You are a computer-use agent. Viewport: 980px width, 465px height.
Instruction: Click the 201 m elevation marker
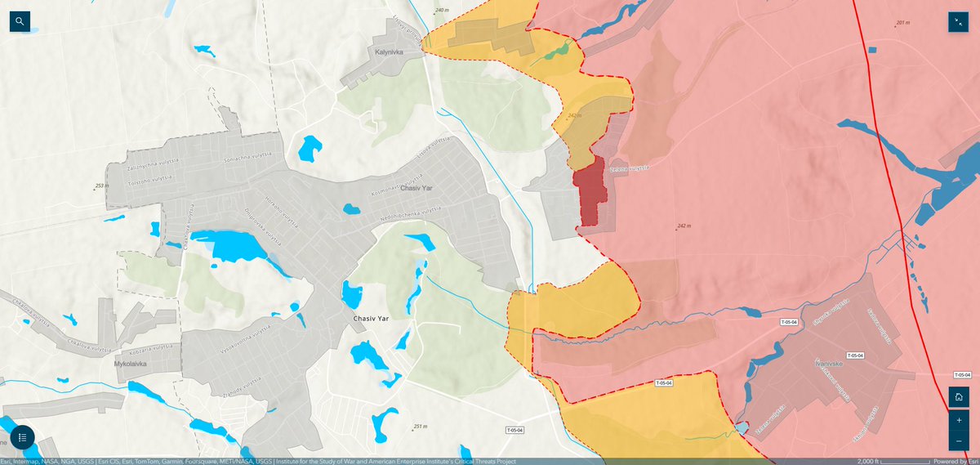tap(902, 22)
